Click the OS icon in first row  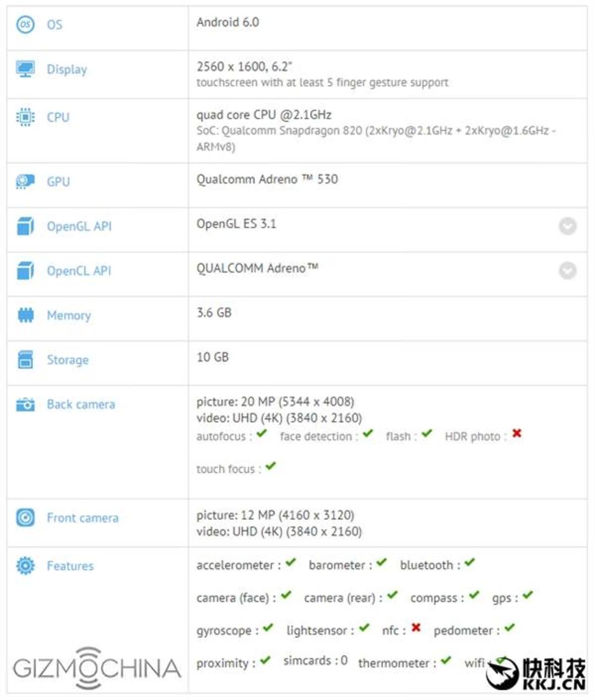click(25, 24)
